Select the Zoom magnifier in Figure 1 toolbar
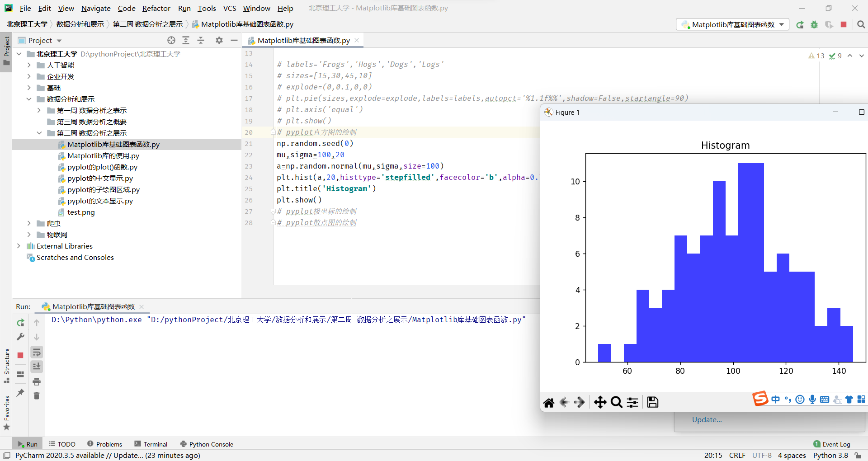868x461 pixels. (x=616, y=402)
